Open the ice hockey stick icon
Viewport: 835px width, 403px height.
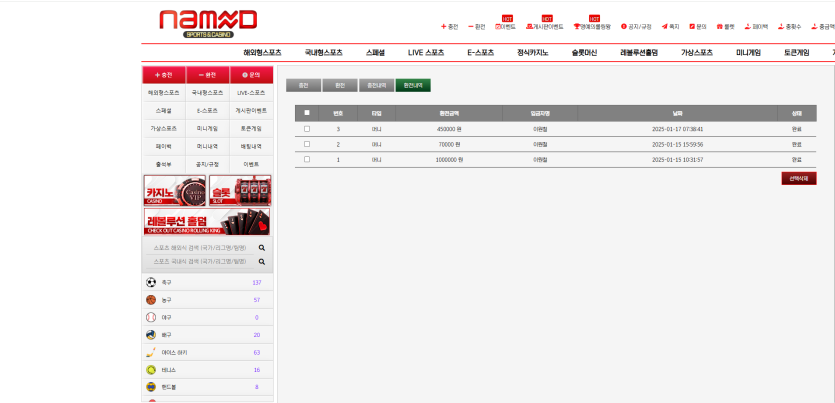(x=151, y=352)
